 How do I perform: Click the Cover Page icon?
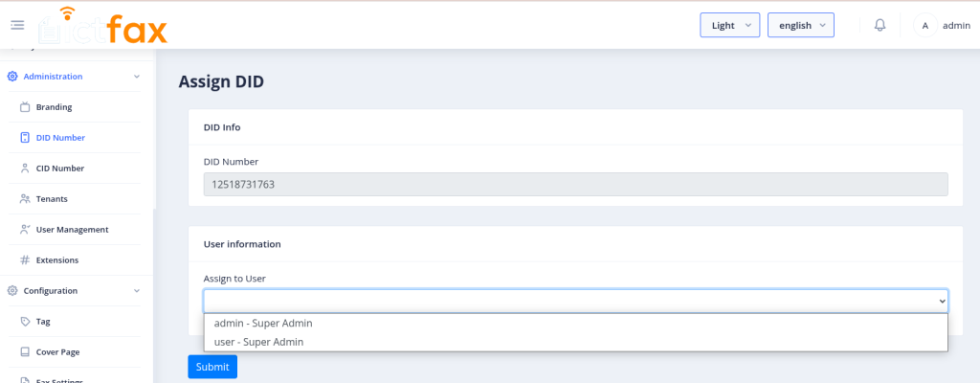pos(26,352)
